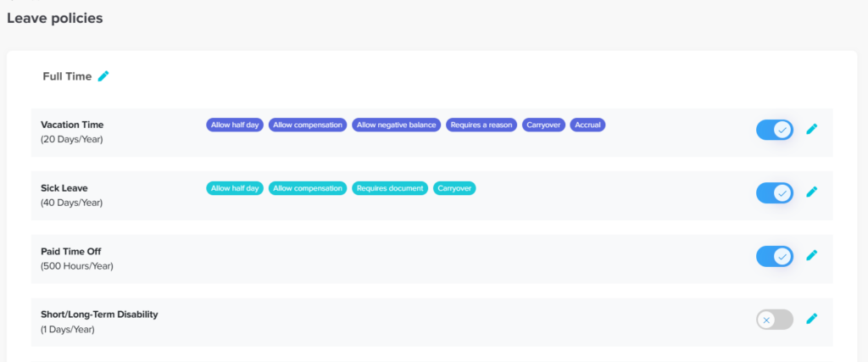Select the Requires document tag
The height and width of the screenshot is (362, 868).
390,188
